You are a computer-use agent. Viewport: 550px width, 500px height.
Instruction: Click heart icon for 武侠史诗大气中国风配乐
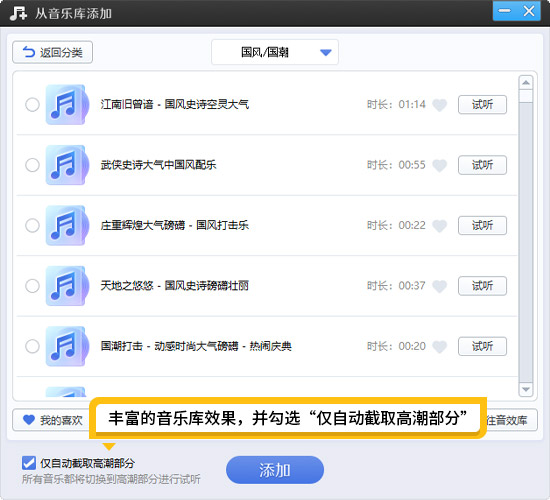(440, 165)
